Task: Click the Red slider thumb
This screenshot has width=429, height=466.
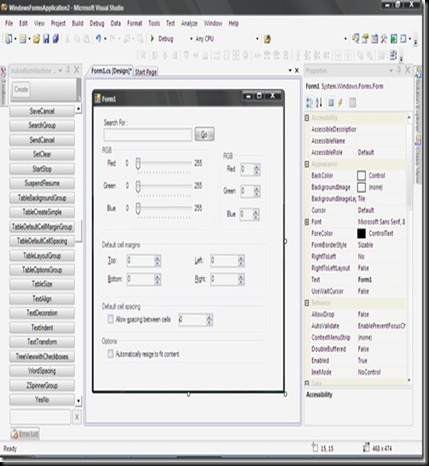Action: click(138, 163)
